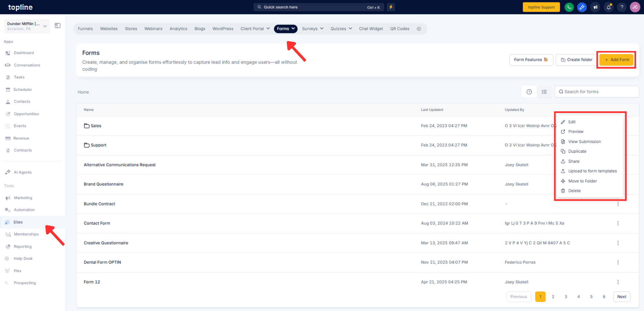This screenshot has height=311, width=644.
Task: Click the Quick search here box
Action: pos(318,7)
